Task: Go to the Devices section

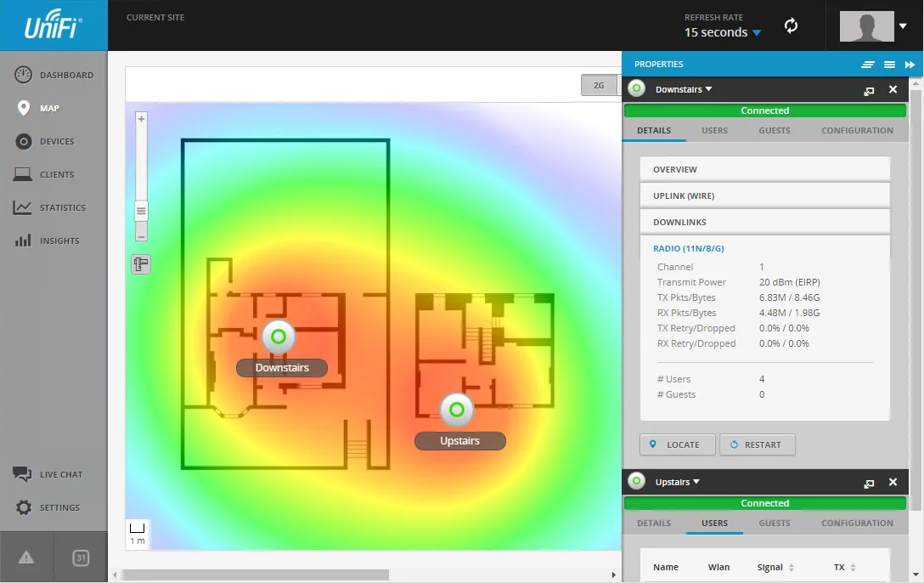Action: pos(45,141)
